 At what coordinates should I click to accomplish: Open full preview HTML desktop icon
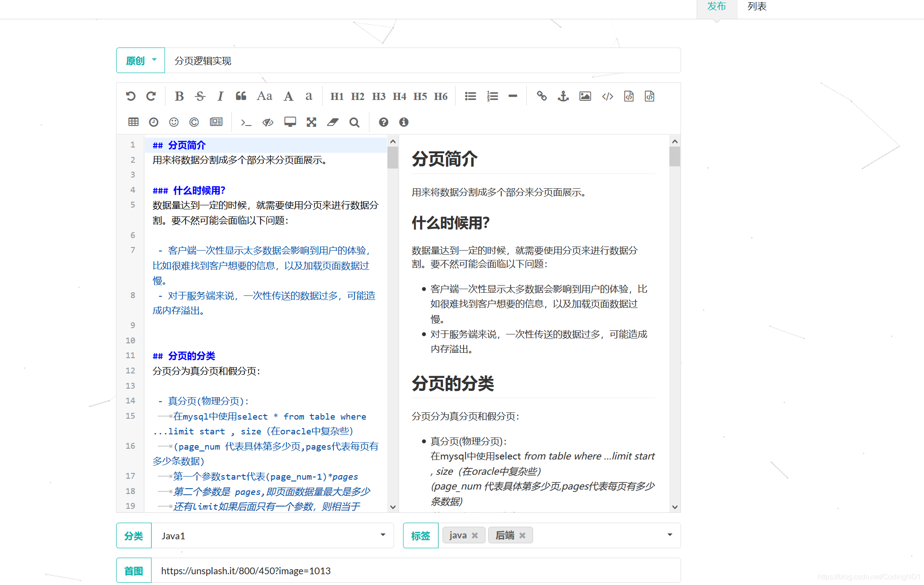290,122
